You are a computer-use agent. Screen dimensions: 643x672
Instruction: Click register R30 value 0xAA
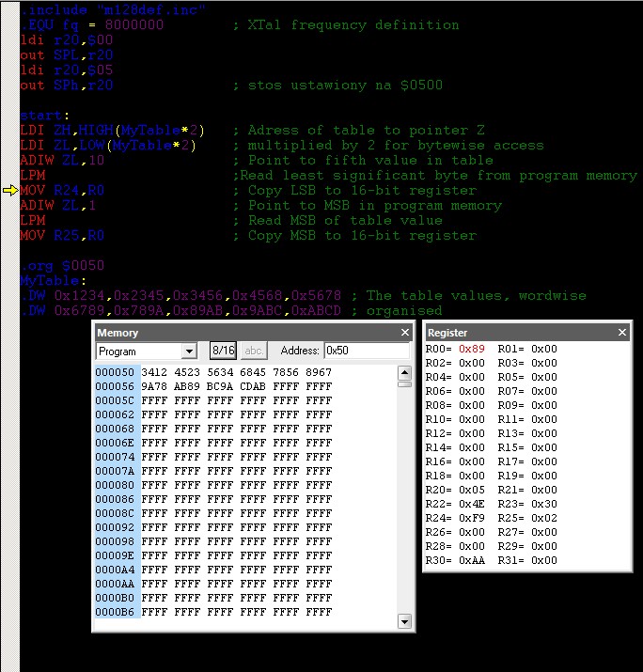[x=472, y=560]
